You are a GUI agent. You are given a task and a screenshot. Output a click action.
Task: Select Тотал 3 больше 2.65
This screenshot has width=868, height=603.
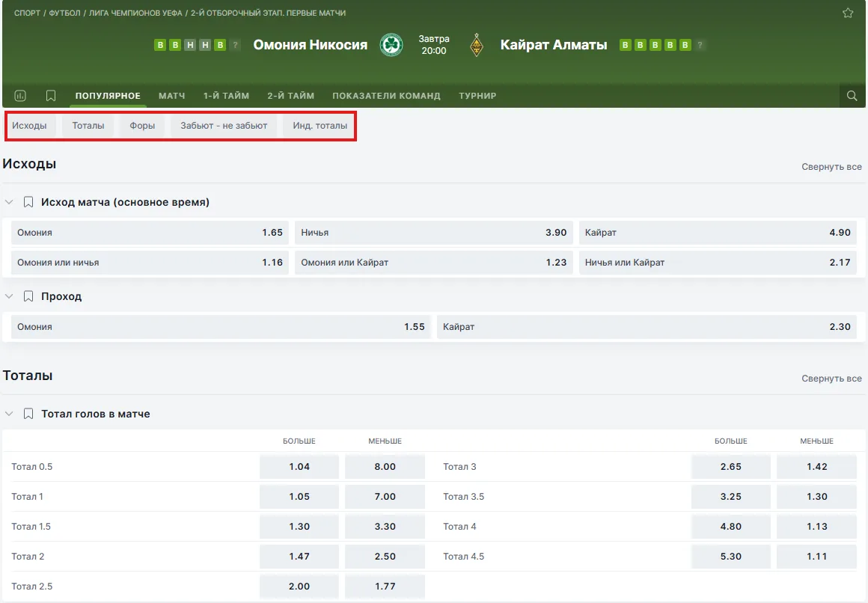click(731, 467)
